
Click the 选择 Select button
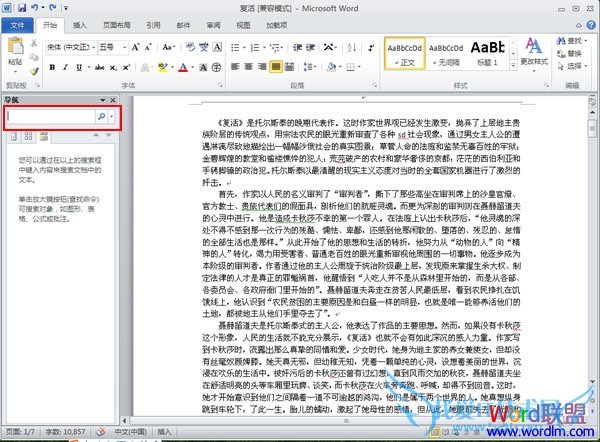click(572, 66)
